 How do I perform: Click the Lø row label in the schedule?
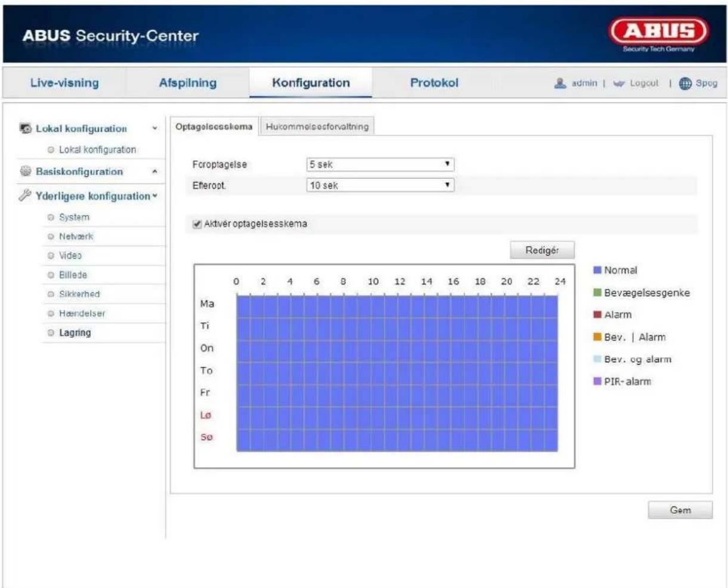coord(205,415)
